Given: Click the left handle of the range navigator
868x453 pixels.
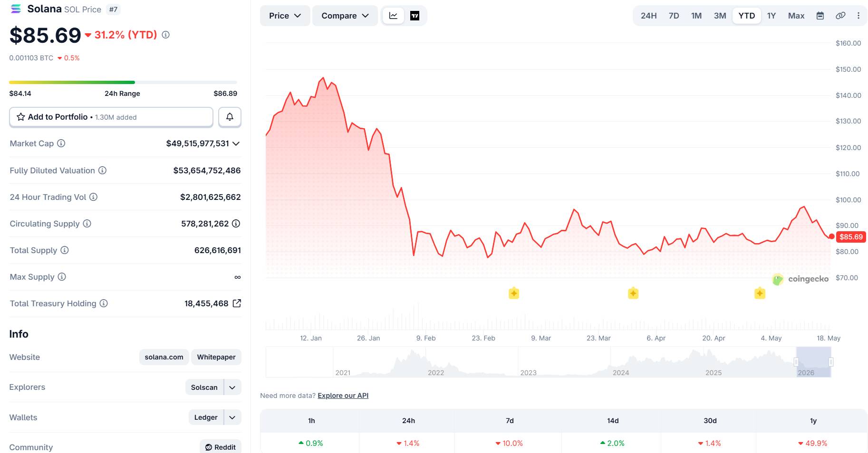Looking at the screenshot, I should pyautogui.click(x=796, y=362).
